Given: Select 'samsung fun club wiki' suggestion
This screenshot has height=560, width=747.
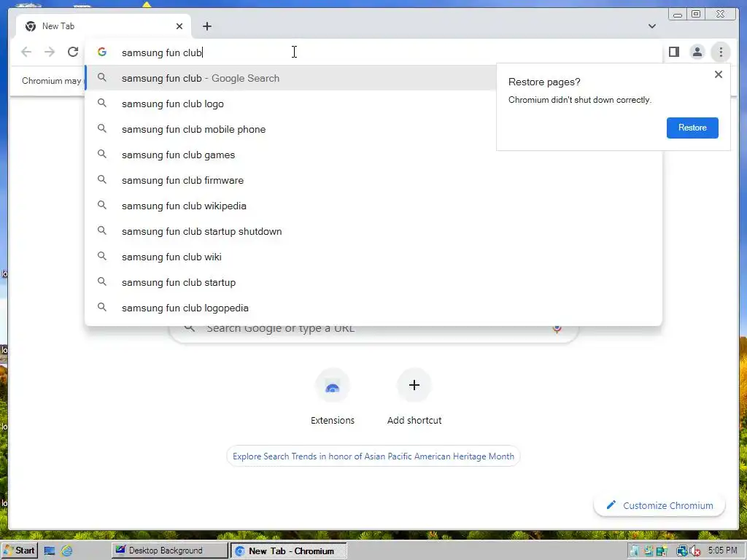Looking at the screenshot, I should click(x=373, y=257).
